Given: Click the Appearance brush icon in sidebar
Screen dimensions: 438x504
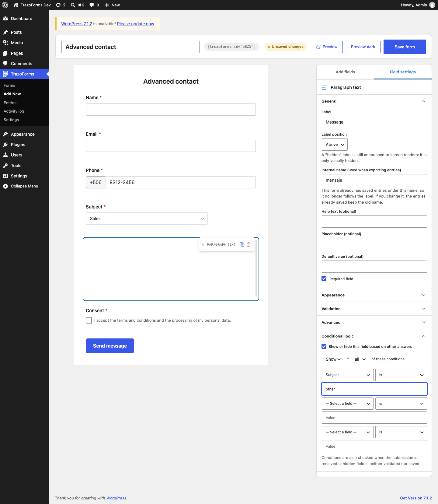Looking at the screenshot, I should click(5, 134).
